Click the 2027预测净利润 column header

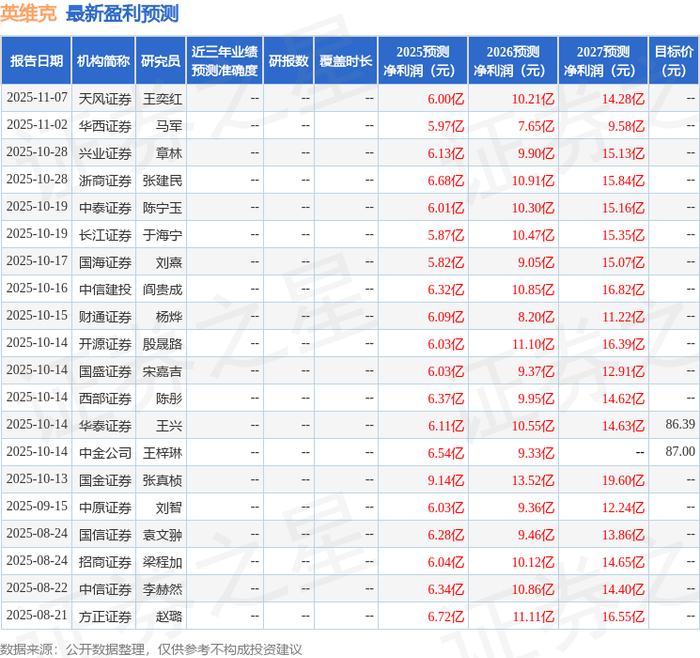(x=603, y=61)
